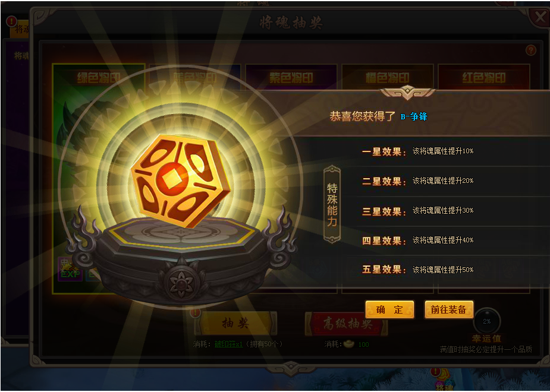This screenshot has height=392, width=550.
Task: Click the red alert badge on 抽奖
Action: pos(196,312)
